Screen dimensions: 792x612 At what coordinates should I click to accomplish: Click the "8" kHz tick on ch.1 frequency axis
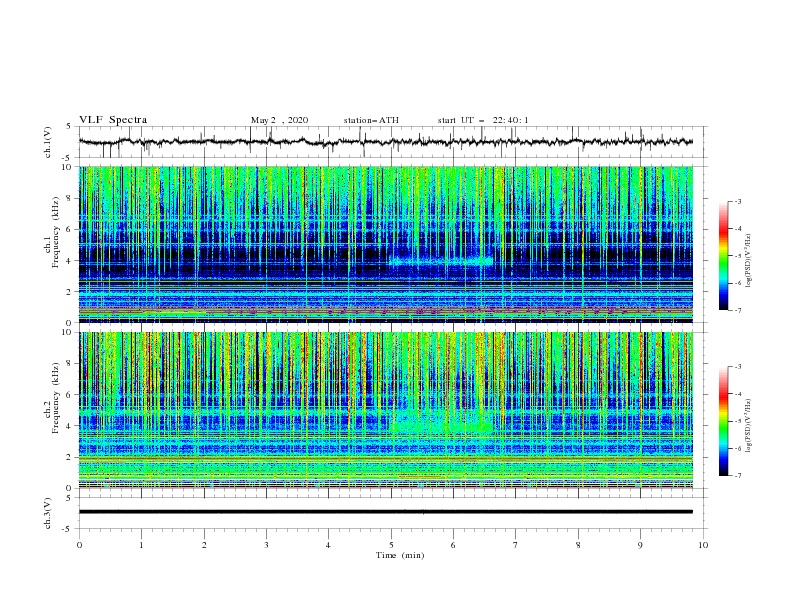[x=70, y=198]
